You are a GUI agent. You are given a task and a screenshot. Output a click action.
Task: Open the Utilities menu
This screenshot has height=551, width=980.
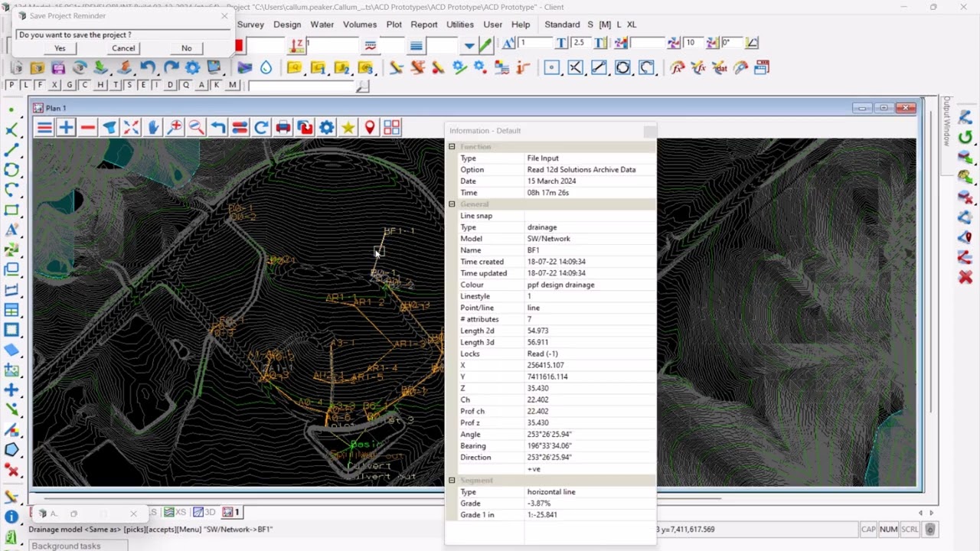tap(460, 24)
